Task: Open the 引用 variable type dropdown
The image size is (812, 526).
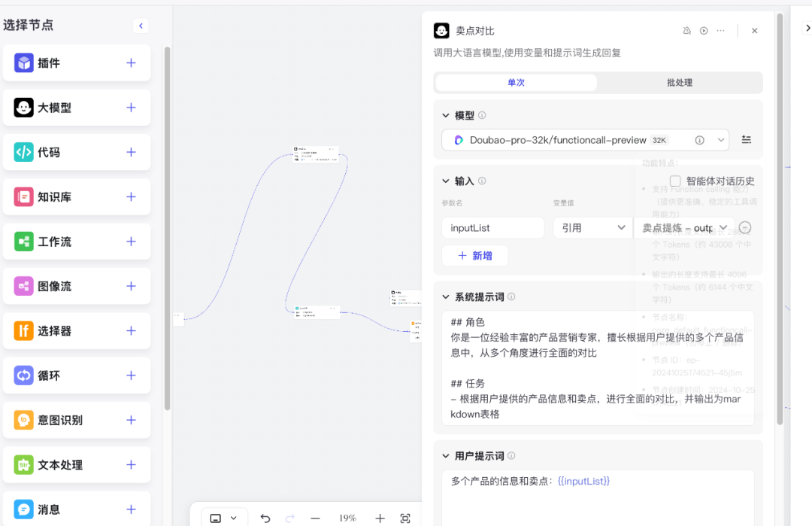Action: click(593, 227)
